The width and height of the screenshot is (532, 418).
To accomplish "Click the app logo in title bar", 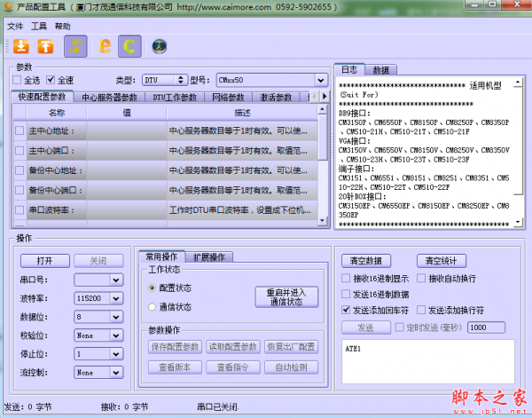I will pyautogui.click(x=8, y=7).
